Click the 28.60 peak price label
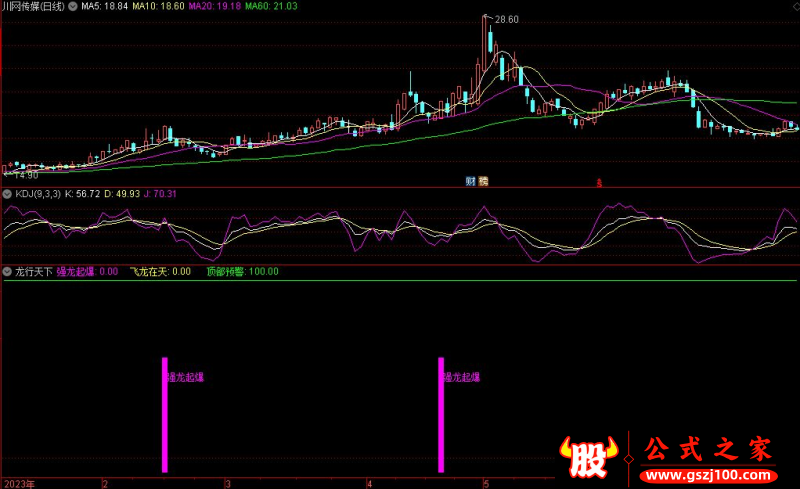 pyautogui.click(x=506, y=19)
